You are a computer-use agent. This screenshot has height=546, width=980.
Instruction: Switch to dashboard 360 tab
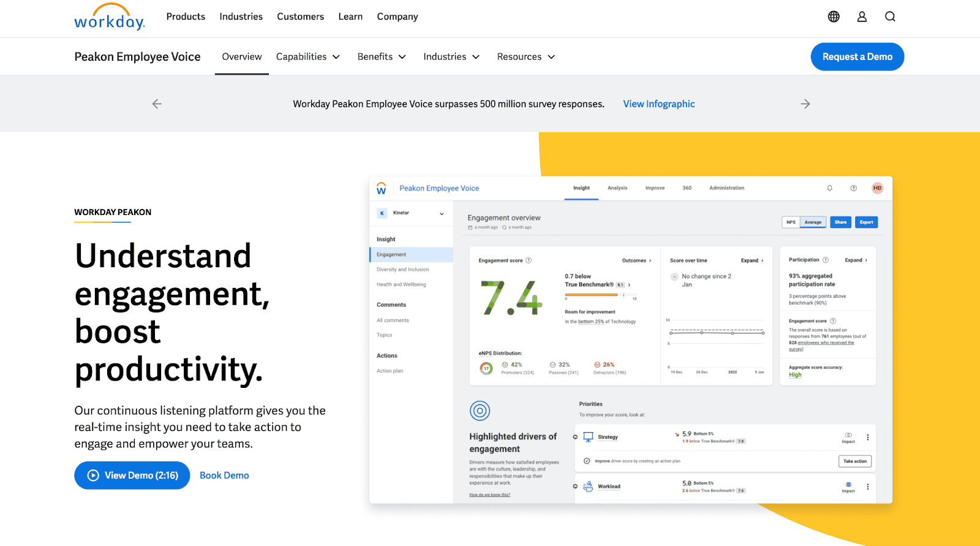pos(687,188)
